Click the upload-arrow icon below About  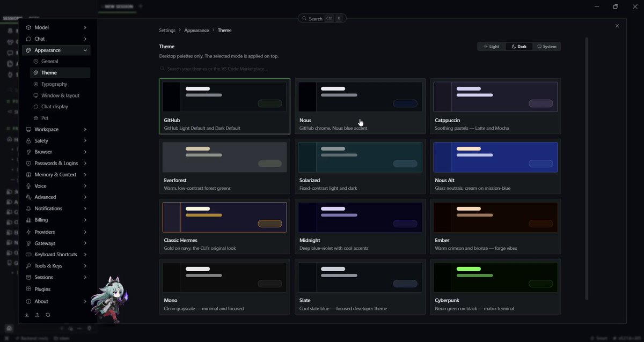[37, 315]
